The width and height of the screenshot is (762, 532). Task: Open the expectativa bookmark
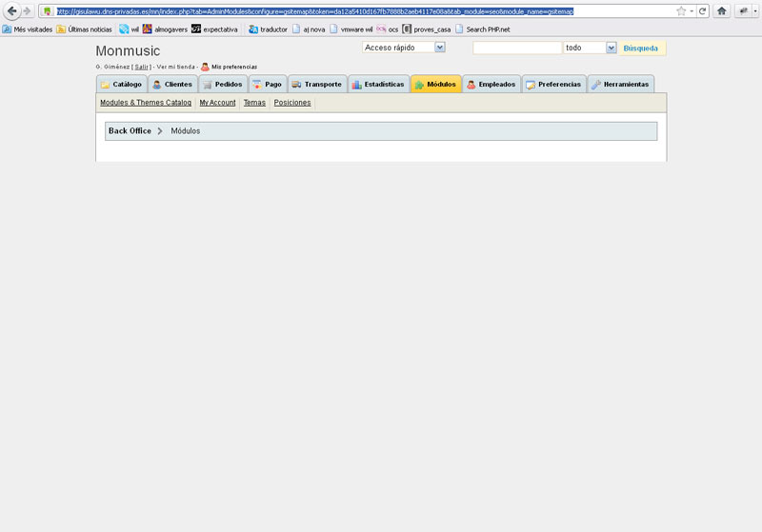coord(214,30)
